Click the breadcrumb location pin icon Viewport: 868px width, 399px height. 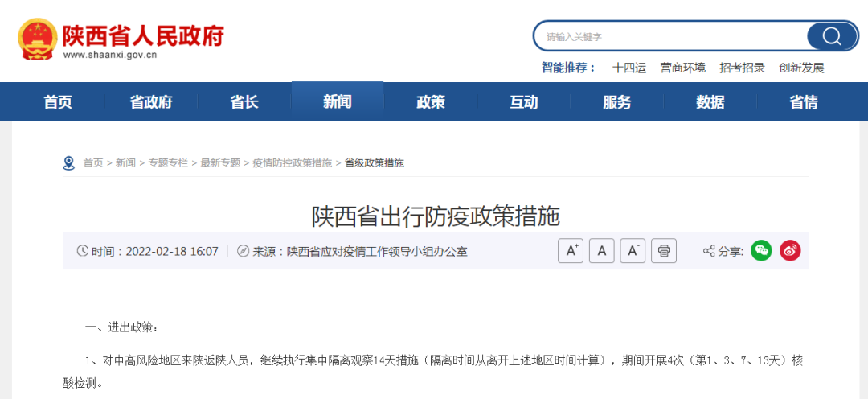(x=69, y=163)
